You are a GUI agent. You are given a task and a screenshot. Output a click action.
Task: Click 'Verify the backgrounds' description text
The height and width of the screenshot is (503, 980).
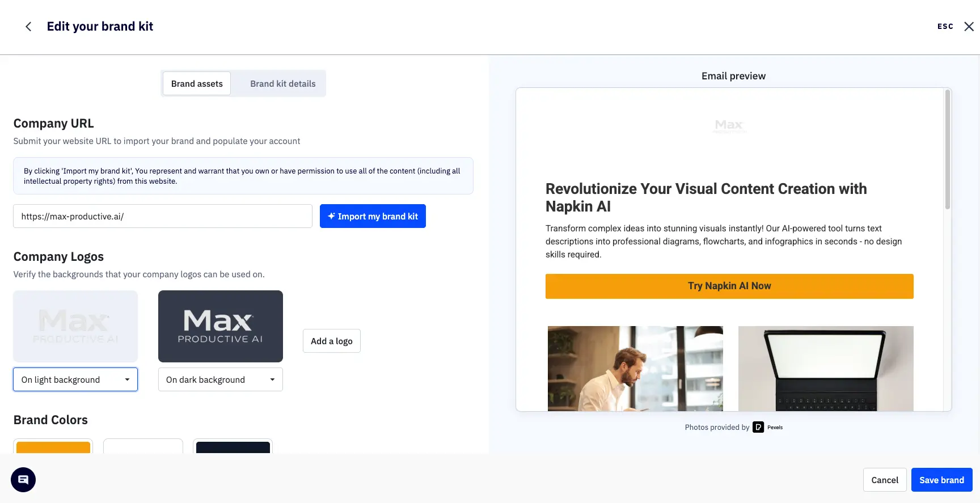pyautogui.click(x=139, y=274)
